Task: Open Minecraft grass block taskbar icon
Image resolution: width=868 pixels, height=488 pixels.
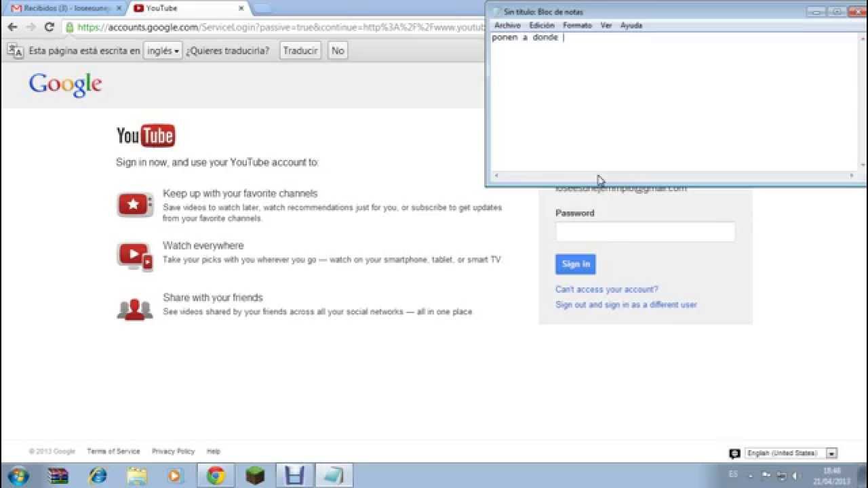Action: 255,476
